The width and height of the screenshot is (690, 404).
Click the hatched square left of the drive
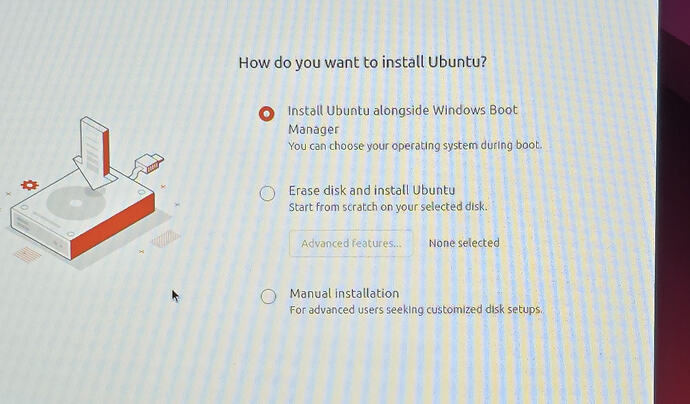28,254
